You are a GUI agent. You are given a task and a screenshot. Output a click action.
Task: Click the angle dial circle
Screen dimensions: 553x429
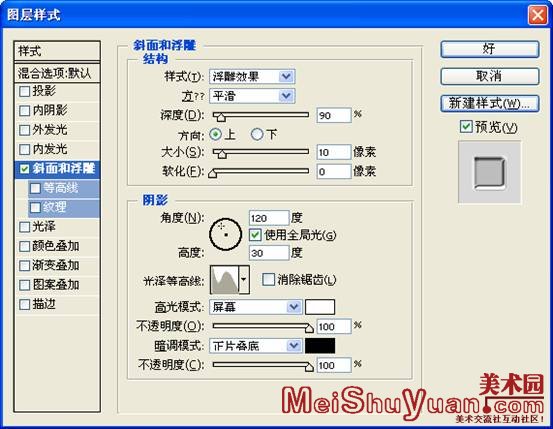225,234
